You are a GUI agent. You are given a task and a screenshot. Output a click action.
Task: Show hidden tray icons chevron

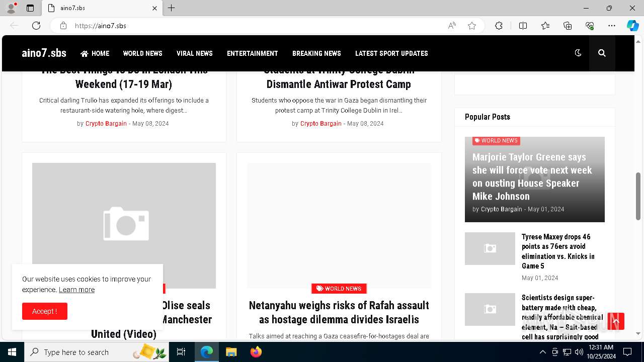tap(542, 352)
